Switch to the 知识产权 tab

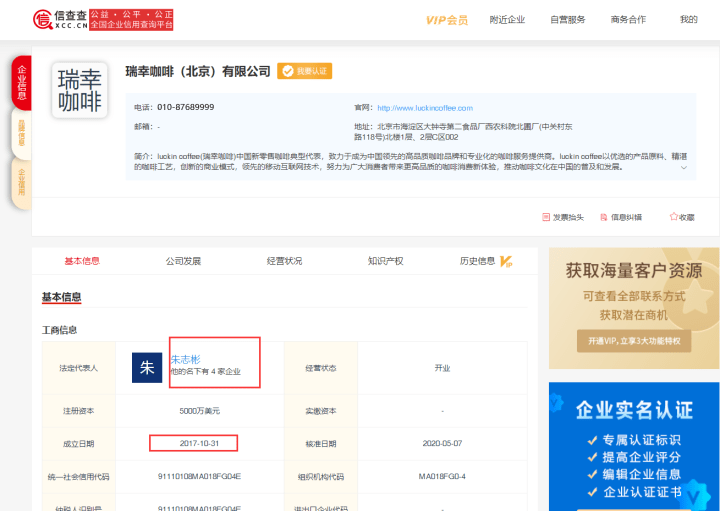pyautogui.click(x=385, y=261)
